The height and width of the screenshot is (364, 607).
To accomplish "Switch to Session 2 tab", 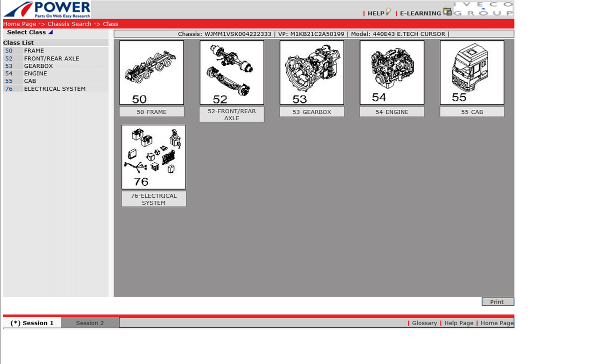I will pyautogui.click(x=90, y=323).
